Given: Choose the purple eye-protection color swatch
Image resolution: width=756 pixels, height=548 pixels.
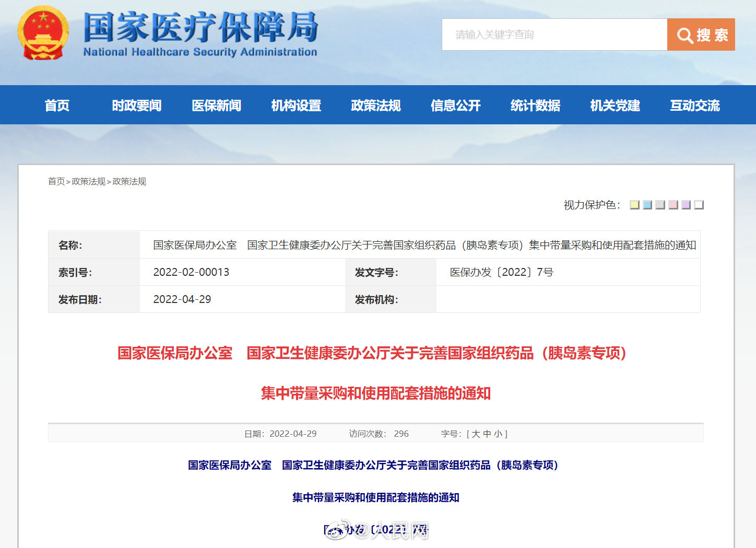Looking at the screenshot, I should [x=686, y=205].
